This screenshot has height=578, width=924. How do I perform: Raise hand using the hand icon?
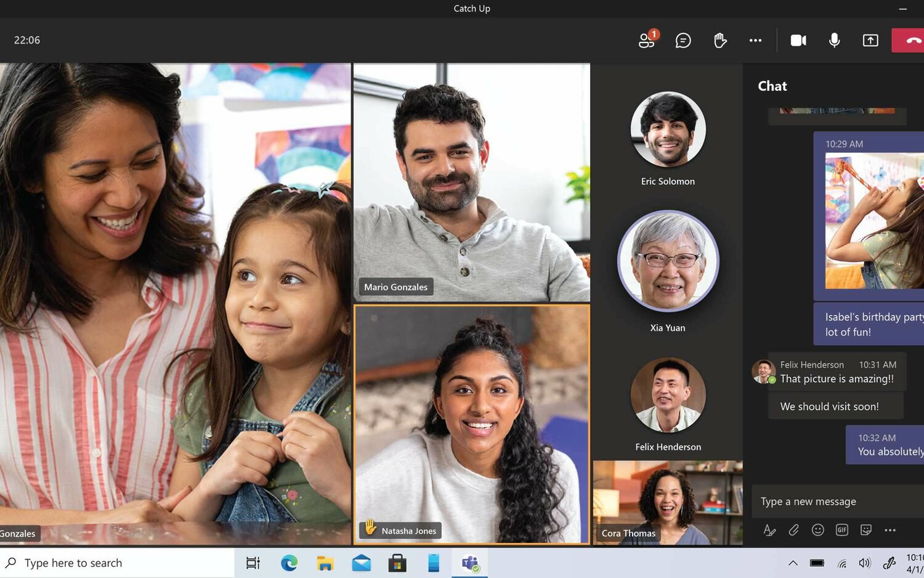click(x=719, y=41)
